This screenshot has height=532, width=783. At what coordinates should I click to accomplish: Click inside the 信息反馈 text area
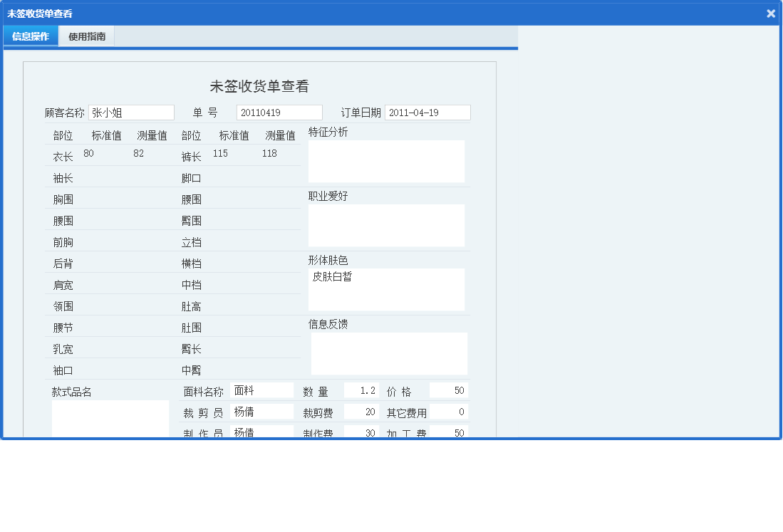click(388, 353)
